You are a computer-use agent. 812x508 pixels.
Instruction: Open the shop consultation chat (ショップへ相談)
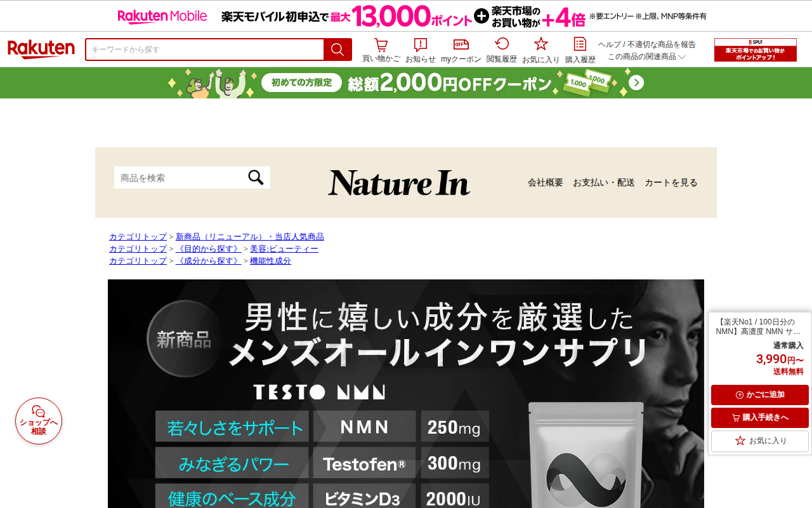point(39,421)
